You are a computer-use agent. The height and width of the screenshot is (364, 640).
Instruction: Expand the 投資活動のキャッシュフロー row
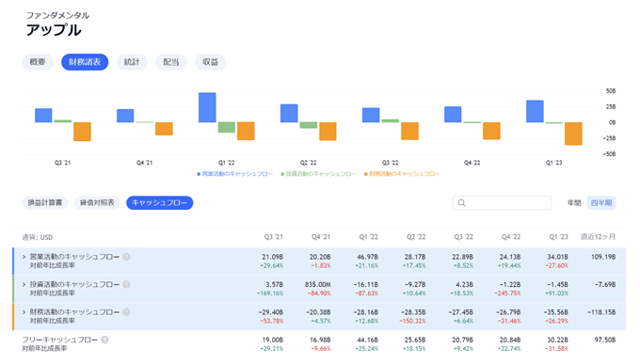[x=24, y=284]
